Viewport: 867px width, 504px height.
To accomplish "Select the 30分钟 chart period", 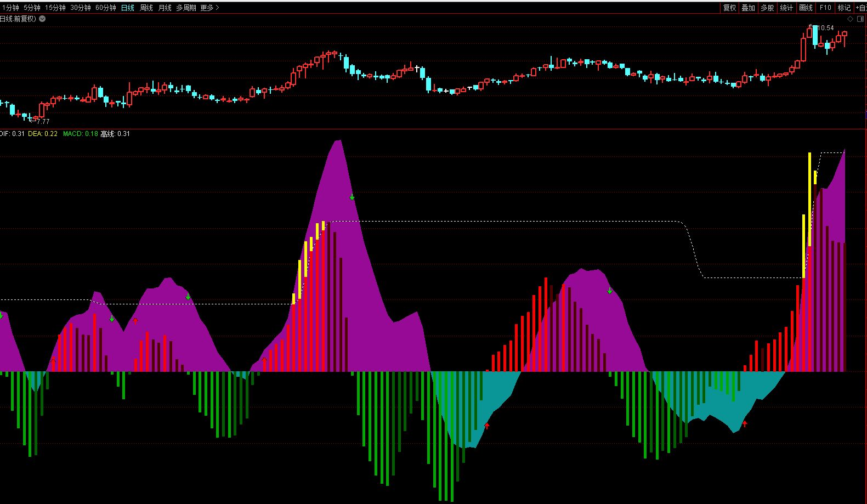I will pos(81,8).
